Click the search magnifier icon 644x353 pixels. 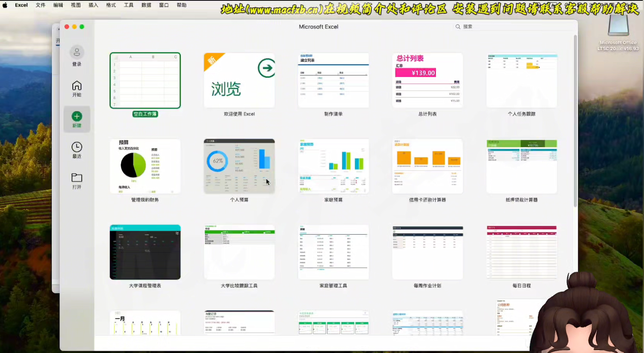click(x=458, y=26)
